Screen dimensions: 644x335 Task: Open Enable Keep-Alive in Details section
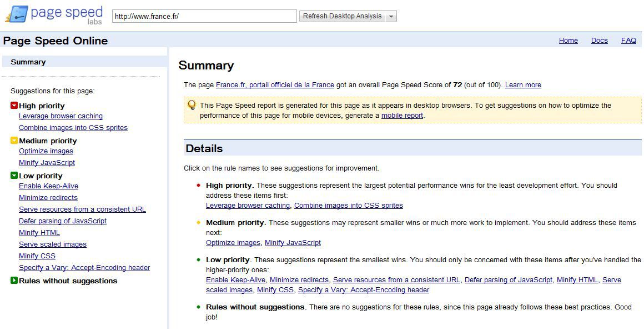[x=236, y=279]
